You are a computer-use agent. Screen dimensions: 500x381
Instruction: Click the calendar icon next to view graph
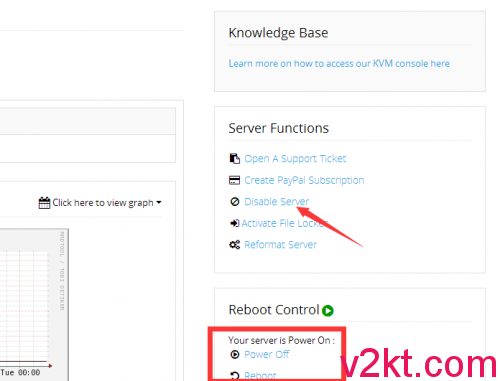point(44,203)
